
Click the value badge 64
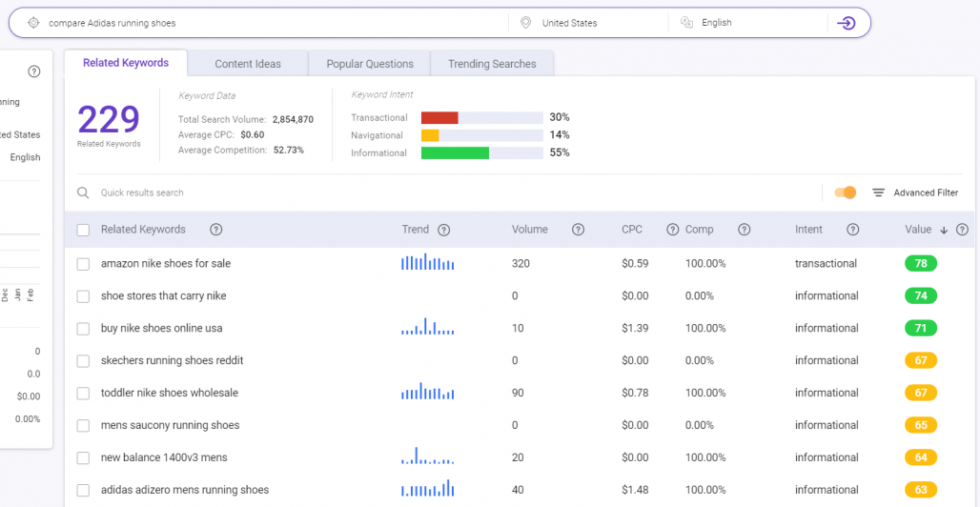click(x=921, y=457)
